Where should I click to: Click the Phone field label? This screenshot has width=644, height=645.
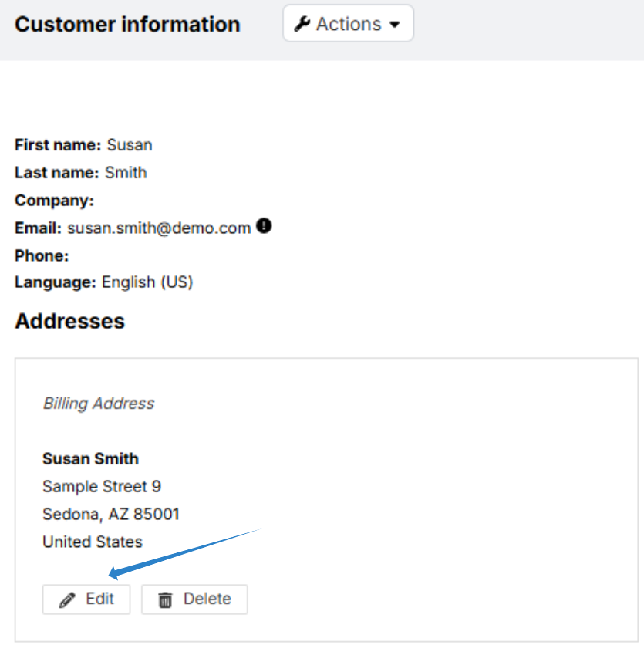(42, 255)
